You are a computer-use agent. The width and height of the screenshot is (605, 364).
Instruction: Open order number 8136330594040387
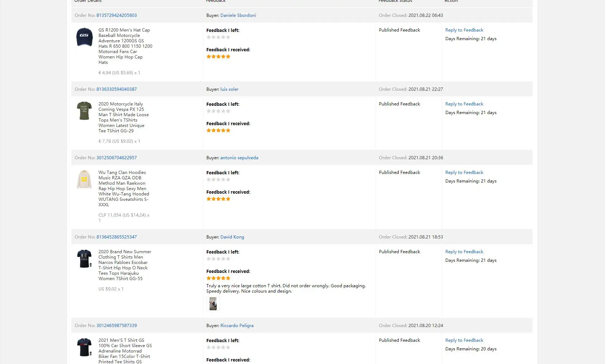117,89
